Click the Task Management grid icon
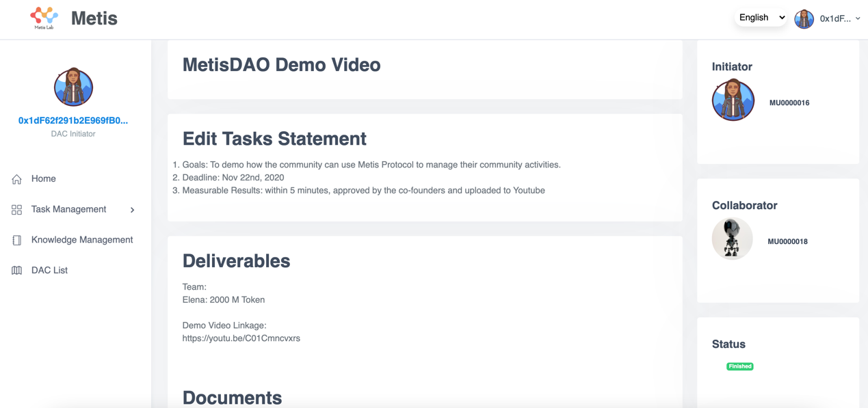This screenshot has width=868, height=408. tap(16, 210)
